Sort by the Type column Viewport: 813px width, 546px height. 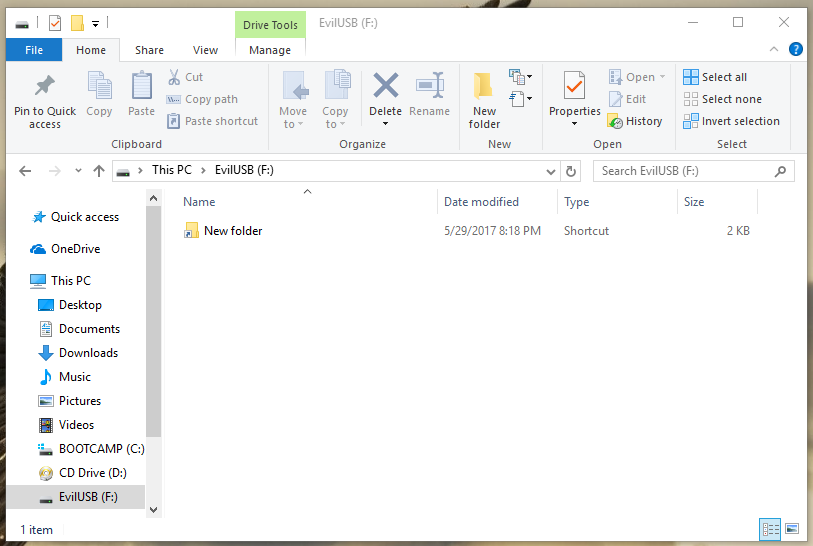[577, 202]
